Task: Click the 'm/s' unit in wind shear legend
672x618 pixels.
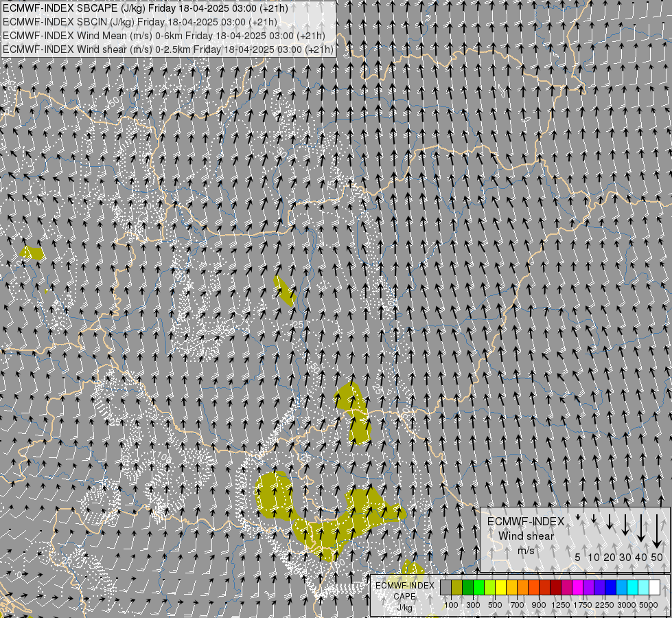Action: tap(526, 550)
